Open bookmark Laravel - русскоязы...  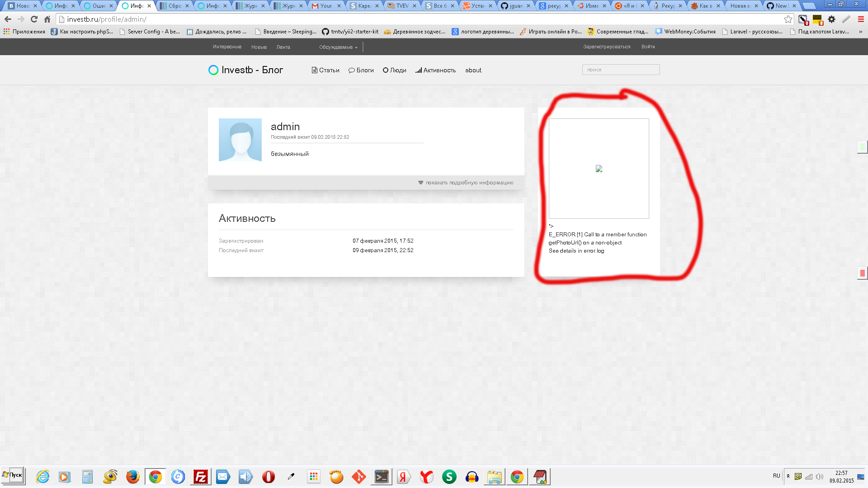[752, 32]
